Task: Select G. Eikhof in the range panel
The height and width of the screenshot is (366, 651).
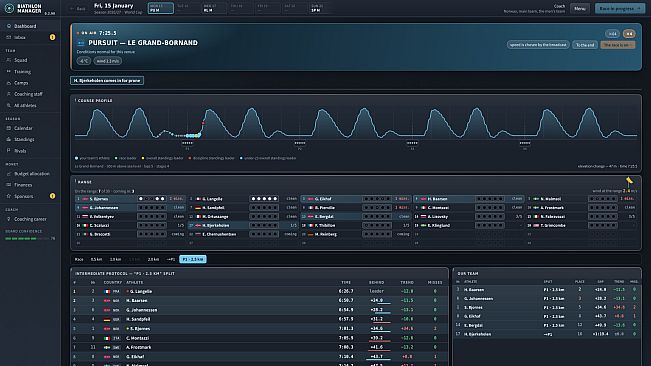Action: (x=356, y=199)
